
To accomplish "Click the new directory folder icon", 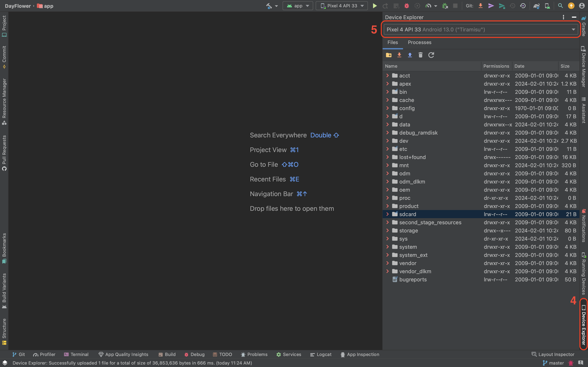I will point(389,55).
